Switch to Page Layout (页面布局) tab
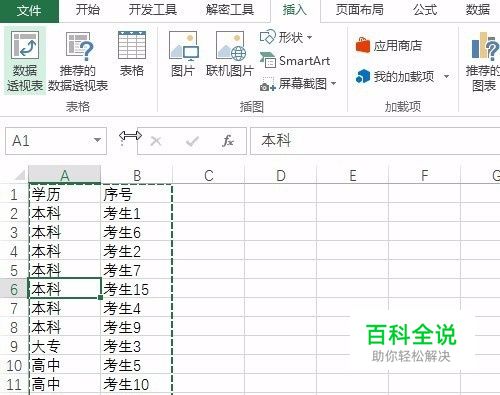This screenshot has height=395, width=500. click(359, 10)
